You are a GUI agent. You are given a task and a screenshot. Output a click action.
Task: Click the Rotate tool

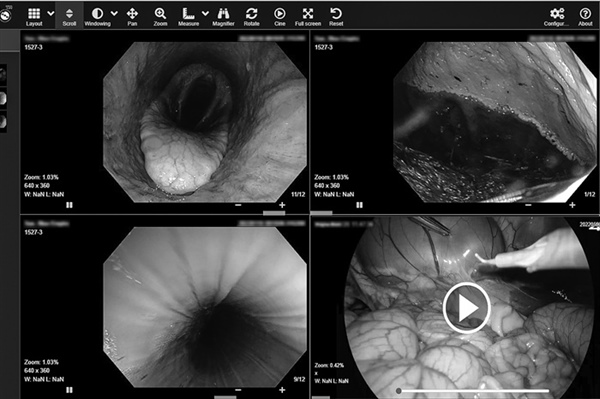coord(251,17)
